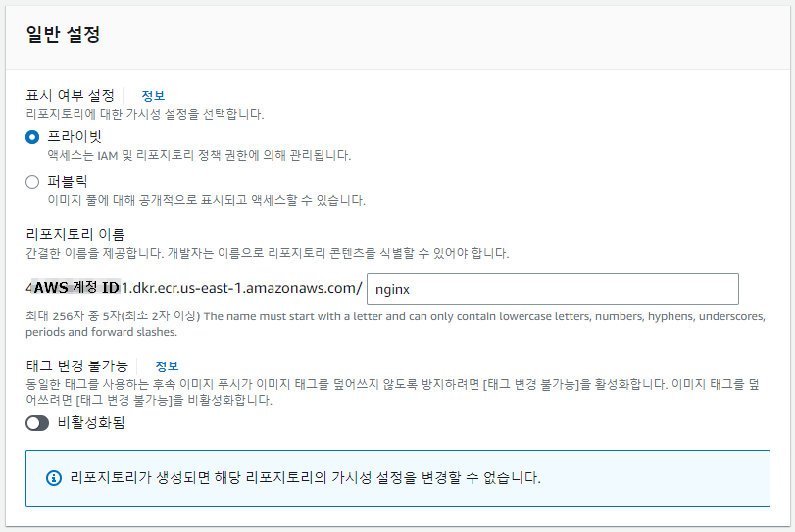795x532 pixels.
Task: Click the 비활성화됨 label
Action: [x=91, y=423]
